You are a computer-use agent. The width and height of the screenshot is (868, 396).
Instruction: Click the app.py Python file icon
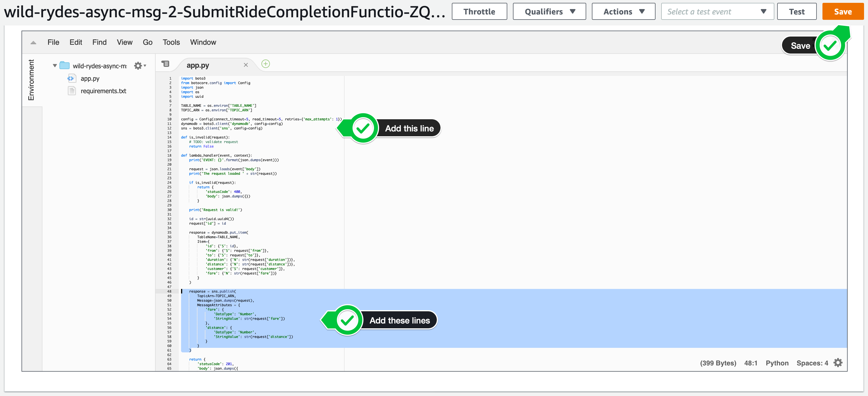(x=71, y=78)
